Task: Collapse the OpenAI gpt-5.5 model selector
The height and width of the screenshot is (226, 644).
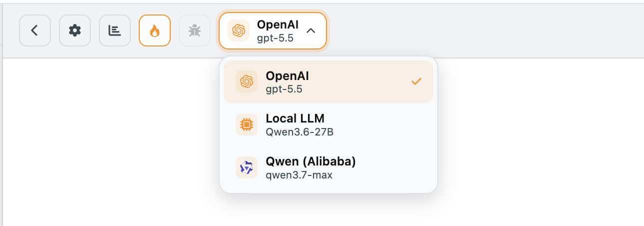Action: click(x=273, y=31)
